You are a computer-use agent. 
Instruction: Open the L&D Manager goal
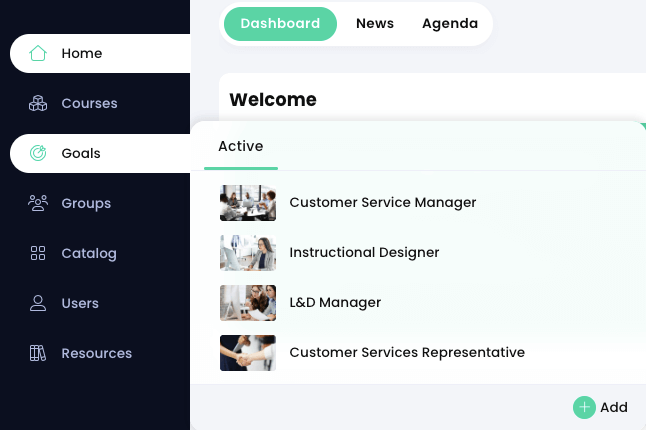[x=335, y=302]
